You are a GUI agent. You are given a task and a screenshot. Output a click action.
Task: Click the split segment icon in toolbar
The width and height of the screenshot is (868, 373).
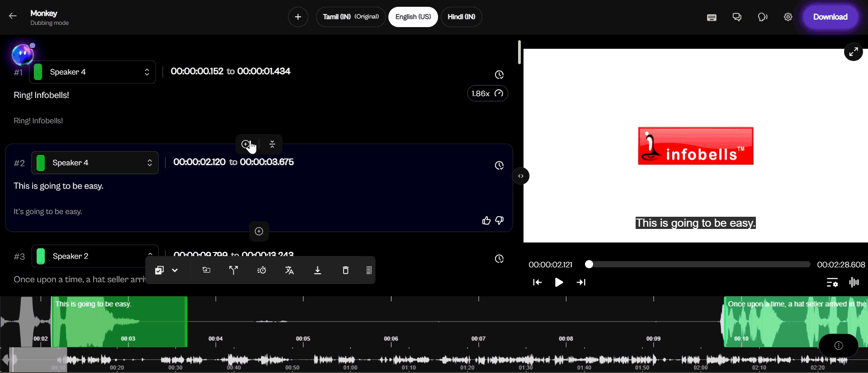pos(233,270)
